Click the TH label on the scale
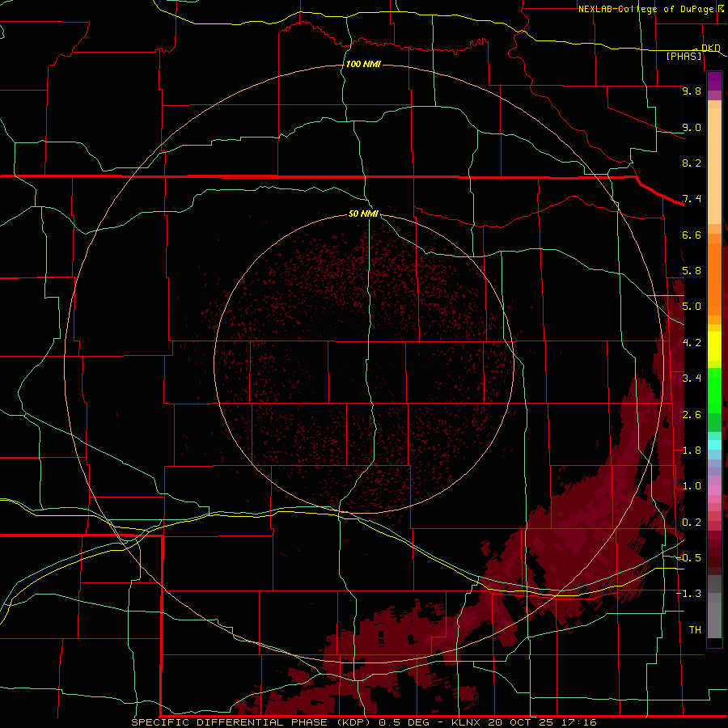Viewport: 728px width, 728px height. tap(695, 630)
